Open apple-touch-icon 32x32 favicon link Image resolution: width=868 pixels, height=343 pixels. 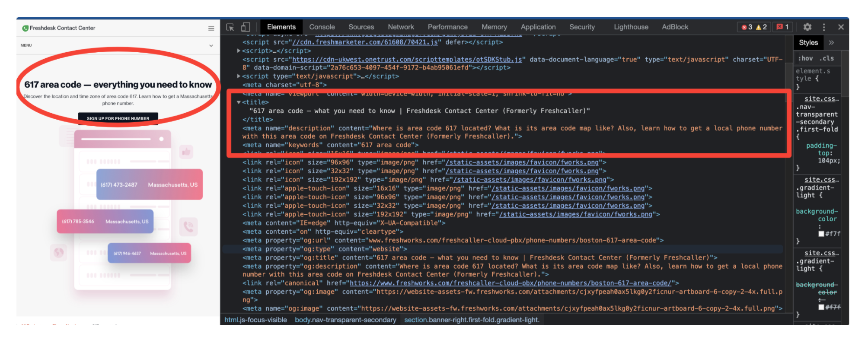point(568,206)
